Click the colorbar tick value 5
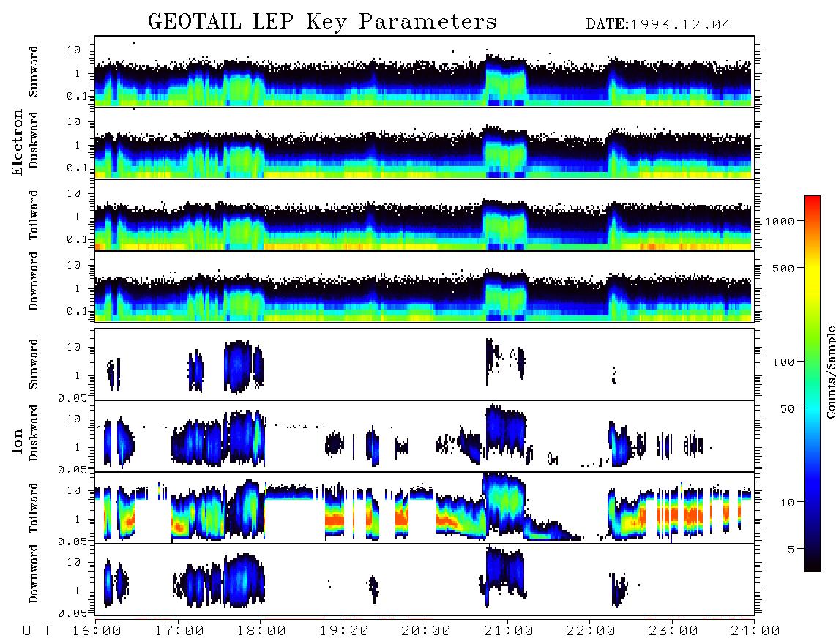This screenshot has height=644, width=836. point(792,550)
